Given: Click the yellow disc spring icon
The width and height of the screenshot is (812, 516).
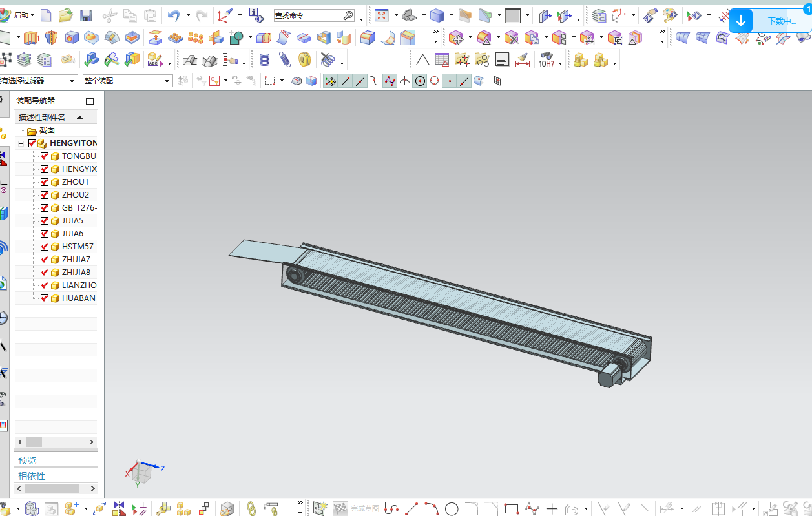Looking at the screenshot, I should point(305,60).
